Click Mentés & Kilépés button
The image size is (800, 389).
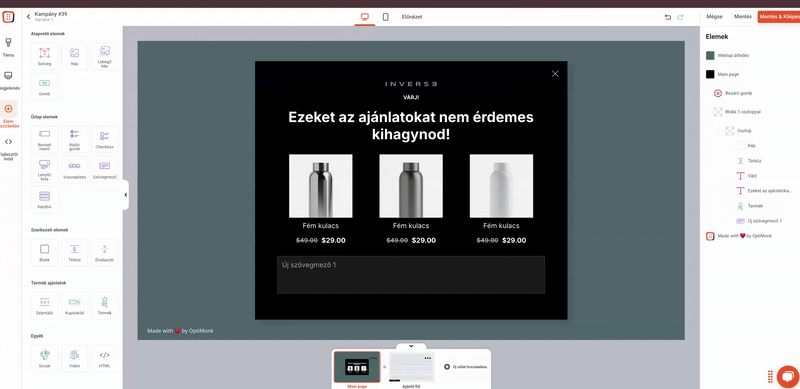coord(779,17)
